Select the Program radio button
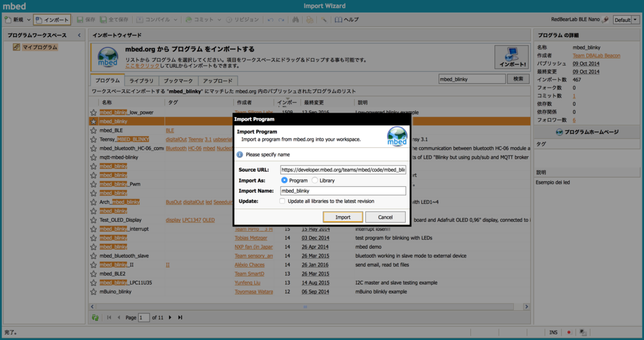 (284, 180)
